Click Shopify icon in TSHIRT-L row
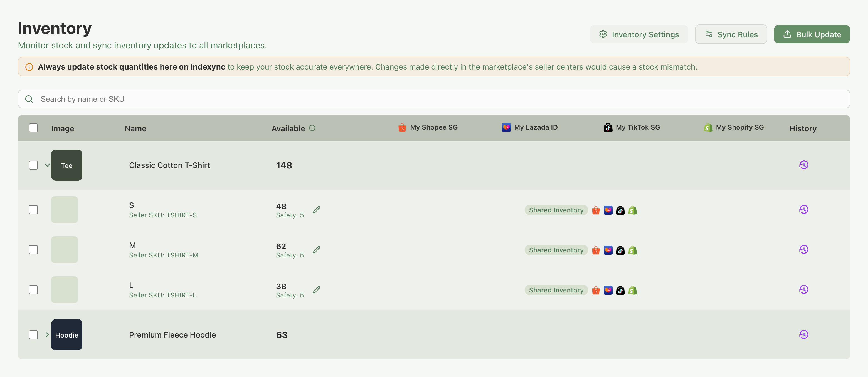868x377 pixels. point(632,290)
